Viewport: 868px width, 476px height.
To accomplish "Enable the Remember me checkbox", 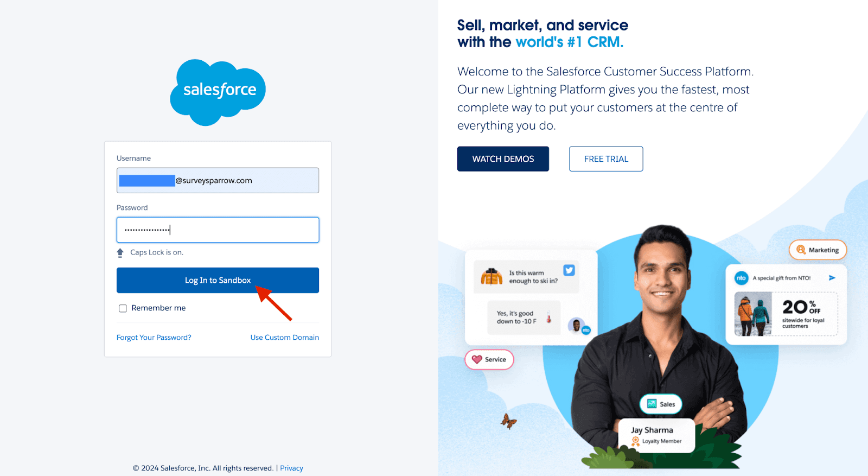I will (123, 308).
